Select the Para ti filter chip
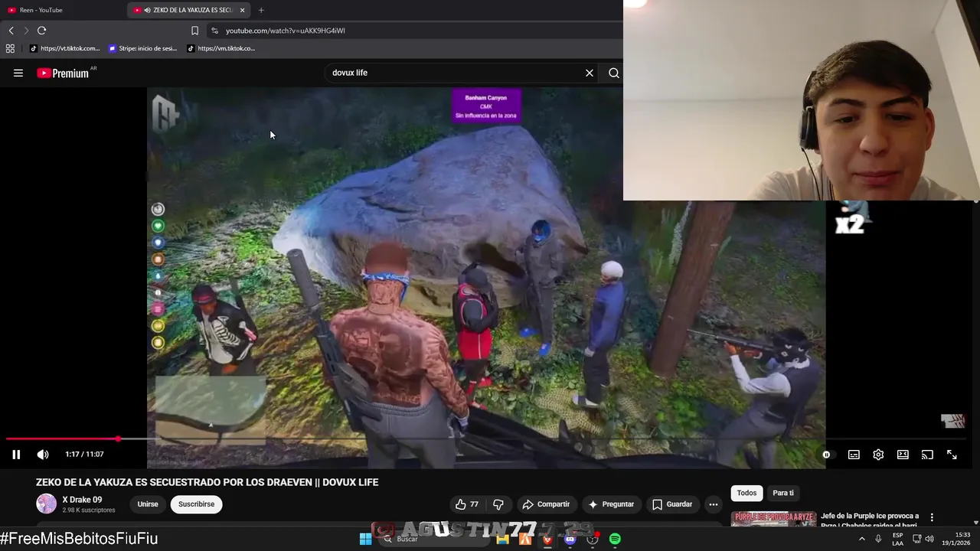This screenshot has height=551, width=980. click(x=783, y=493)
